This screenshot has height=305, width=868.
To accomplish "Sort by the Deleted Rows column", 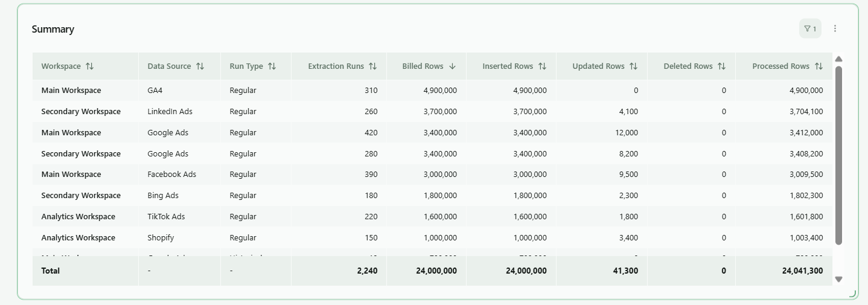I will 721,66.
